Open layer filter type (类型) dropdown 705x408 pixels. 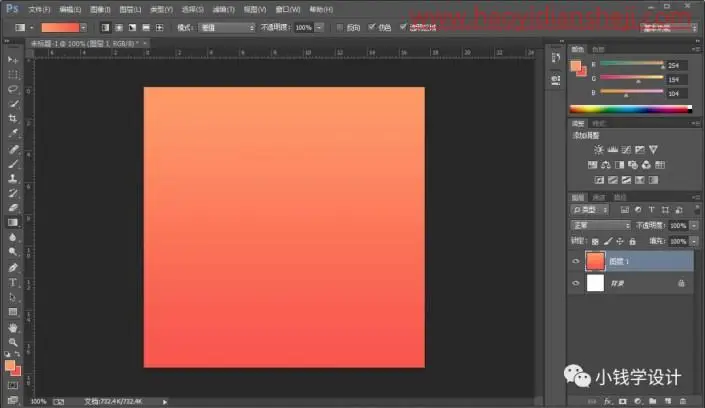click(590, 210)
